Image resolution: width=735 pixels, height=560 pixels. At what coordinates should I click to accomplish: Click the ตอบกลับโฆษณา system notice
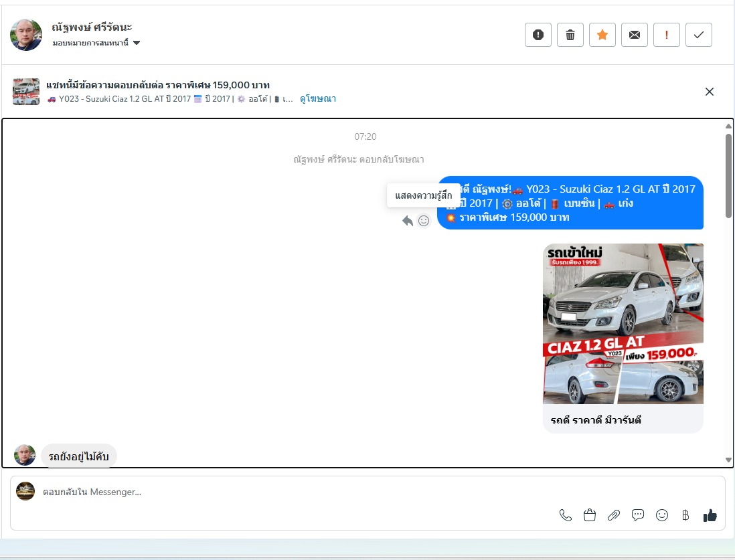point(359,159)
